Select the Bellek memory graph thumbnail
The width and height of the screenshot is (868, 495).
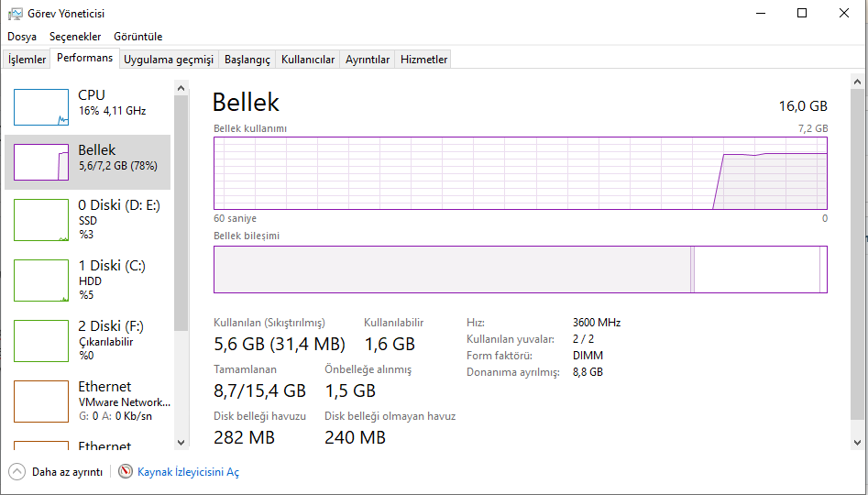pos(41,162)
